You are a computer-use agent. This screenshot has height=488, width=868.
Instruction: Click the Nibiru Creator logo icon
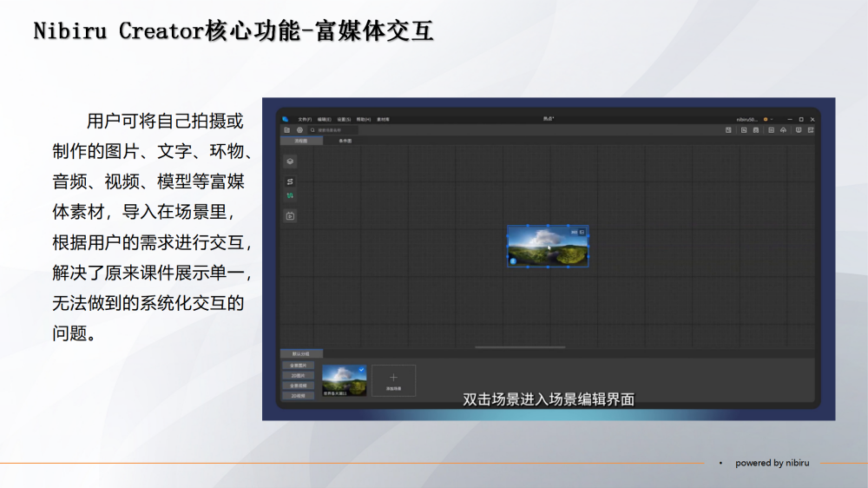coord(285,119)
